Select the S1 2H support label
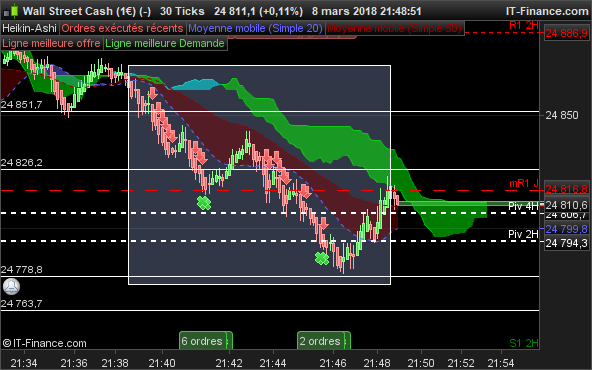The width and height of the screenshot is (592, 370). click(x=524, y=343)
